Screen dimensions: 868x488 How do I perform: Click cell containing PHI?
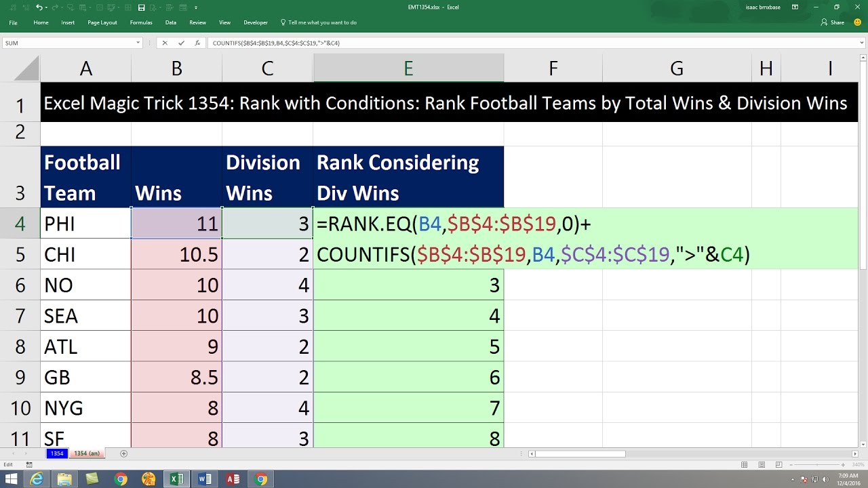point(85,224)
